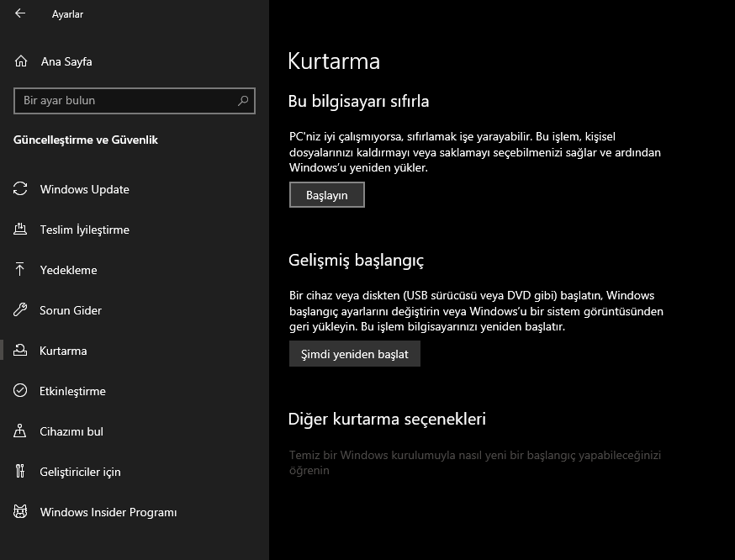Click the Güncelleştirme ve Güvenlik heading
The width and height of the screenshot is (735, 560).
click(x=85, y=140)
